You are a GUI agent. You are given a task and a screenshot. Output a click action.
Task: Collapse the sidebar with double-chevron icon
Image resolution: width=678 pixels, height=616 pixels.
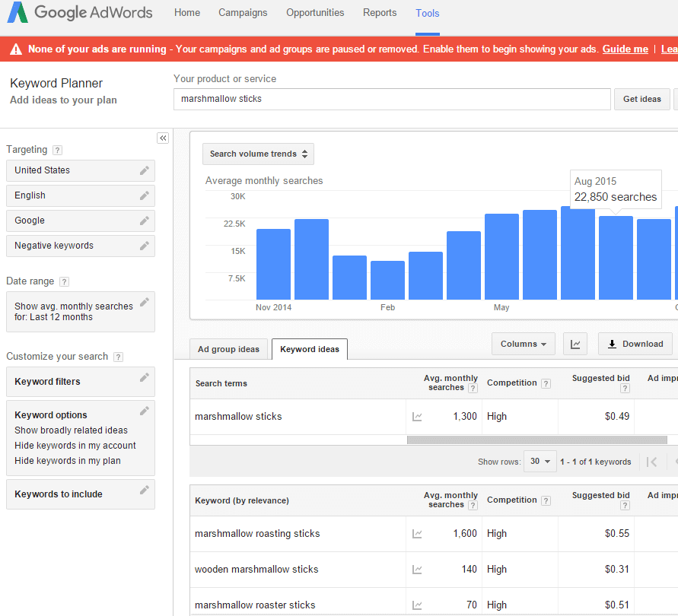click(163, 138)
